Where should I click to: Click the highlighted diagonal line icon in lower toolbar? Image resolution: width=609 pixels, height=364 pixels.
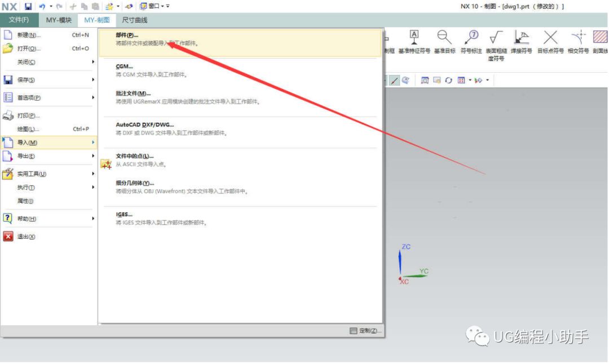tap(394, 81)
